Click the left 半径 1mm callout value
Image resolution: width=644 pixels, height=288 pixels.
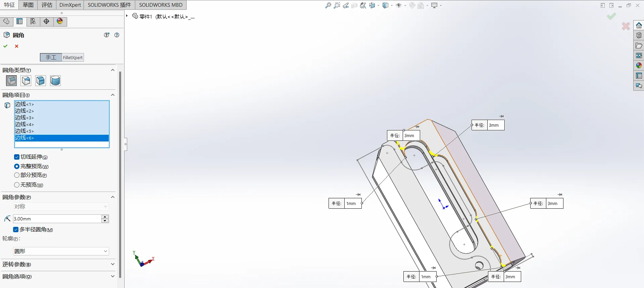click(353, 204)
